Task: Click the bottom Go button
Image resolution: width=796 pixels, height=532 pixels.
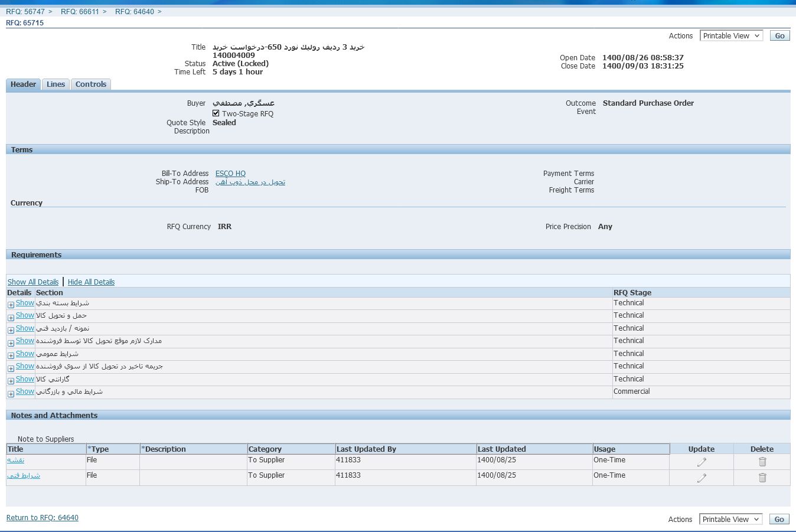Action: (x=779, y=520)
